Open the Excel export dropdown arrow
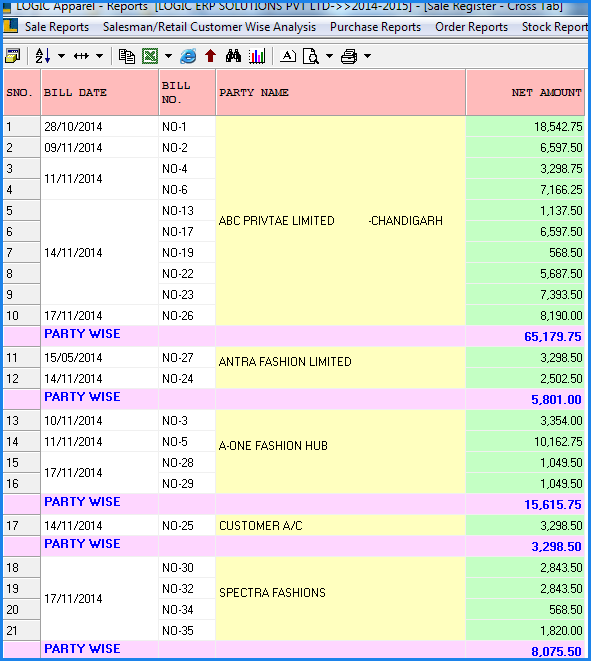The image size is (591, 661). 168,56
